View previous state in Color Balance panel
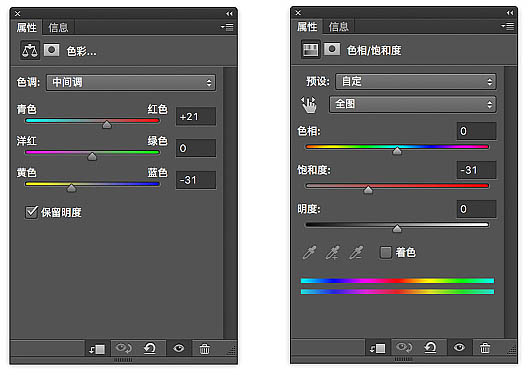Image resolution: width=528 pixels, height=375 pixels. point(124,348)
